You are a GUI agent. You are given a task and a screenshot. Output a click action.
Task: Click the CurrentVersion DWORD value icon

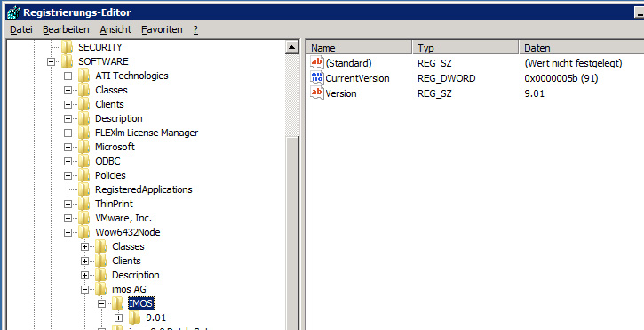(317, 78)
